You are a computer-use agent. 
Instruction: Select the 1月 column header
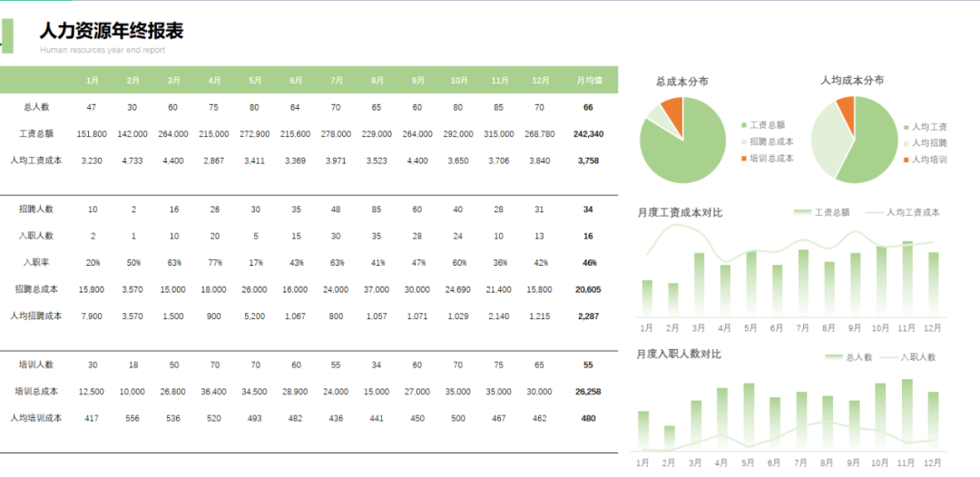[92, 81]
